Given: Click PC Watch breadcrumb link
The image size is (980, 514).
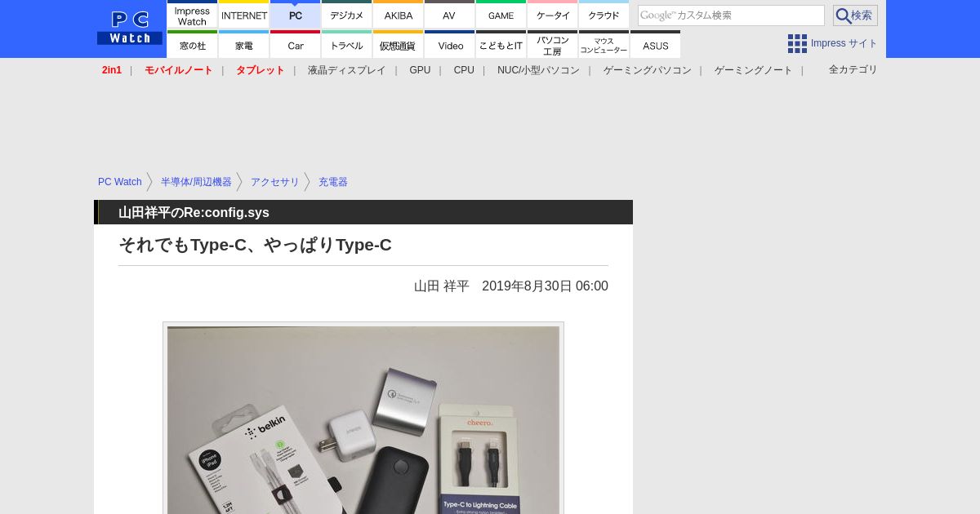Looking at the screenshot, I should pyautogui.click(x=120, y=182).
